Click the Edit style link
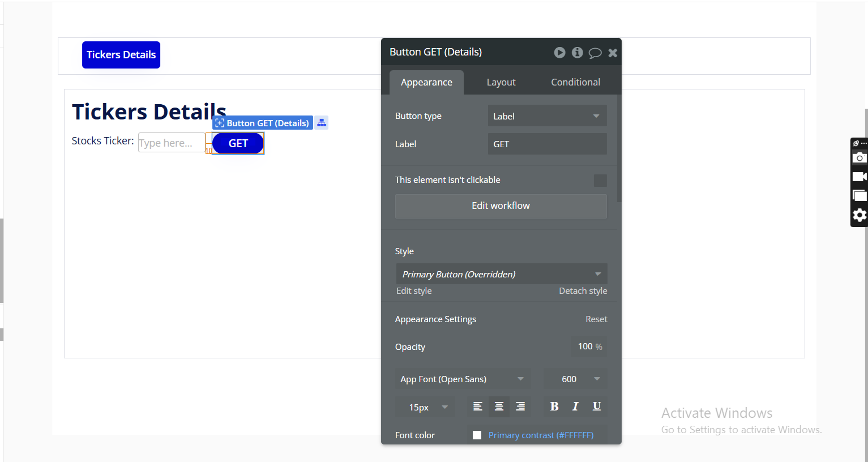 click(414, 291)
